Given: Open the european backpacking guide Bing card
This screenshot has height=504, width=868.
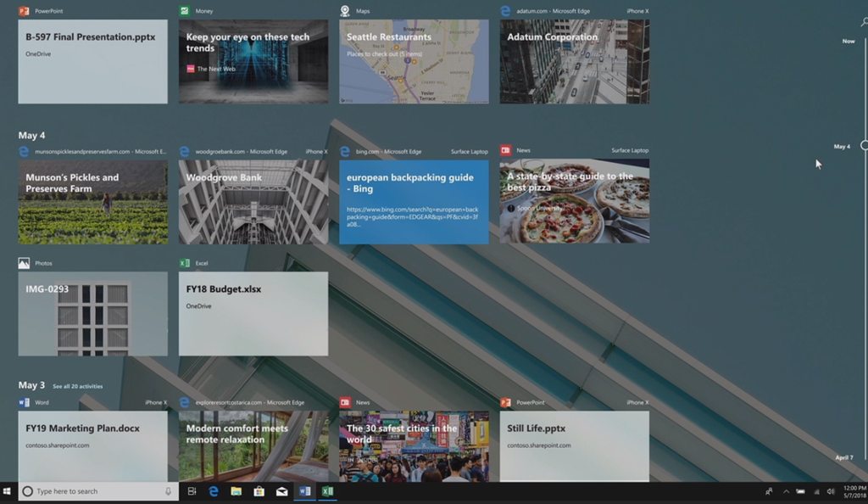Looking at the screenshot, I should pyautogui.click(x=414, y=202).
